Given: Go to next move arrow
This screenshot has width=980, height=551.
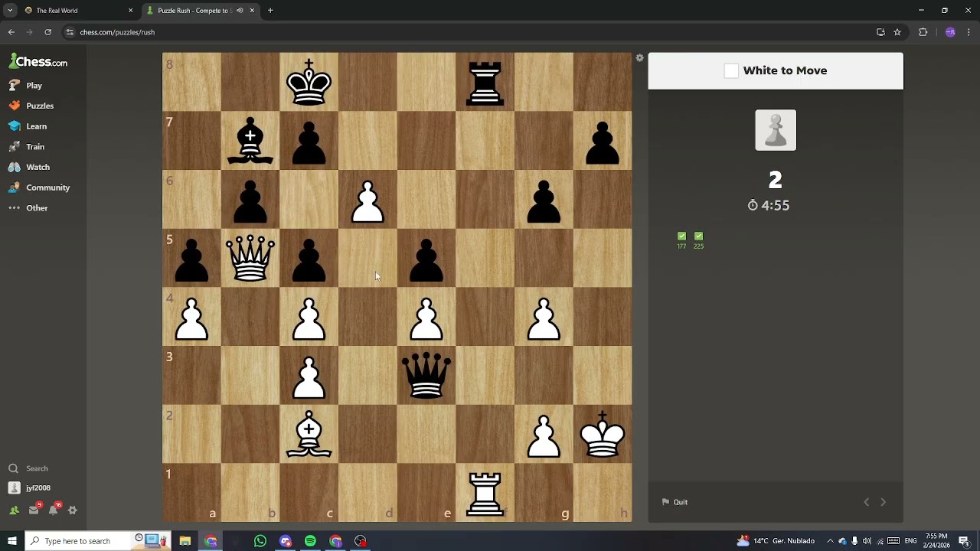Looking at the screenshot, I should coord(883,502).
